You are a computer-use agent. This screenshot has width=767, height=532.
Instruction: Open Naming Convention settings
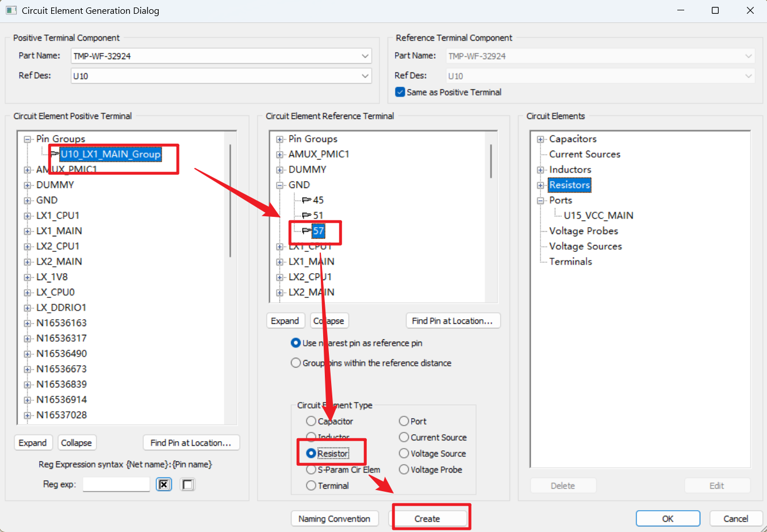pyautogui.click(x=335, y=519)
